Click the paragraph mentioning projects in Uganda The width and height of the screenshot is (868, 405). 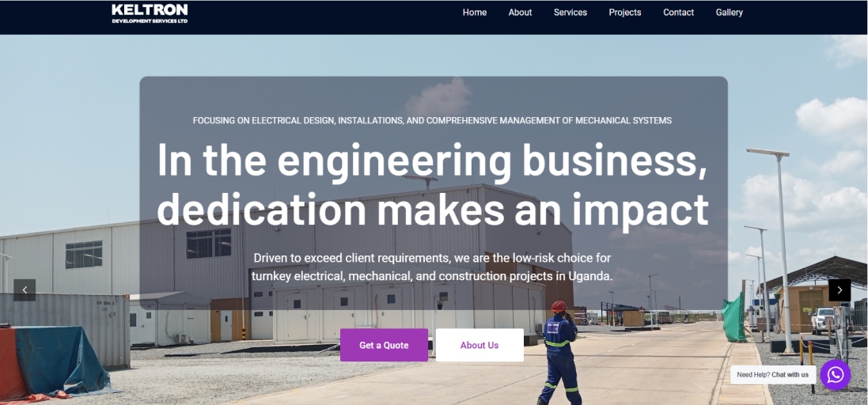(432, 267)
